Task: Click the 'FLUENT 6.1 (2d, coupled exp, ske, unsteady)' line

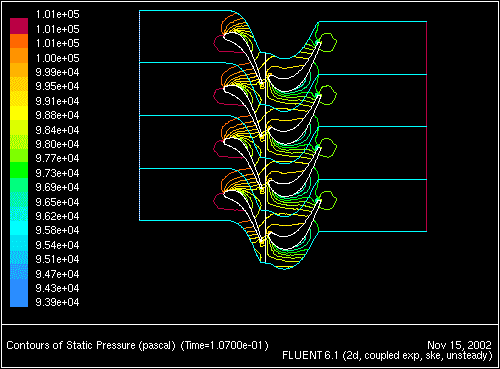Action: click(x=387, y=356)
